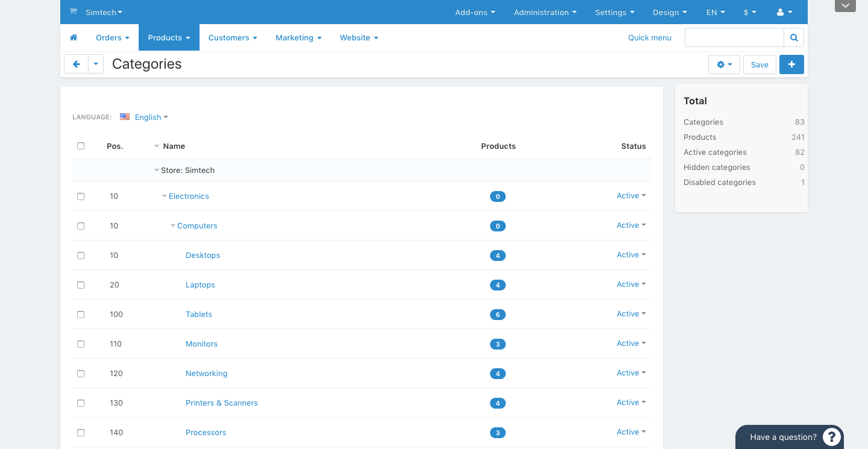Open the storefront cart icon
The height and width of the screenshot is (449, 868).
73,11
